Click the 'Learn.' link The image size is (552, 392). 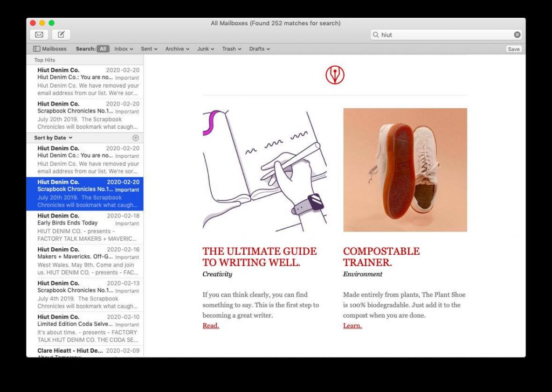pyautogui.click(x=353, y=326)
